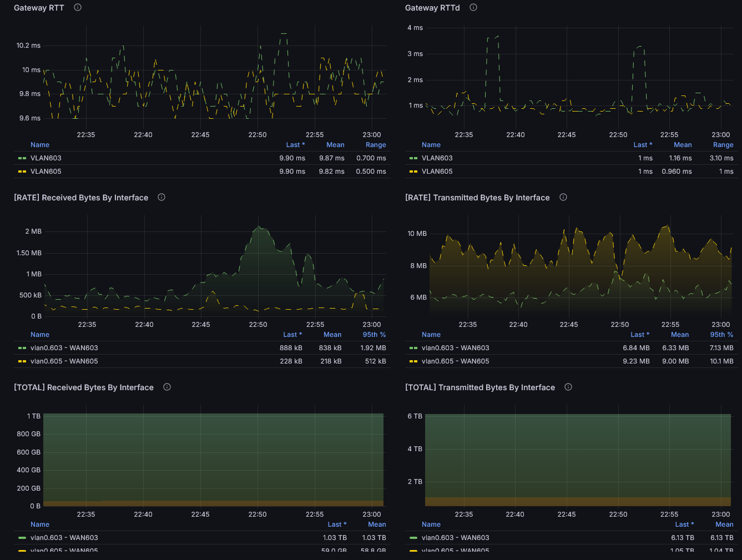
Task: Sort [RATE] Received Bytes legend by 95th %
Action: (x=374, y=335)
